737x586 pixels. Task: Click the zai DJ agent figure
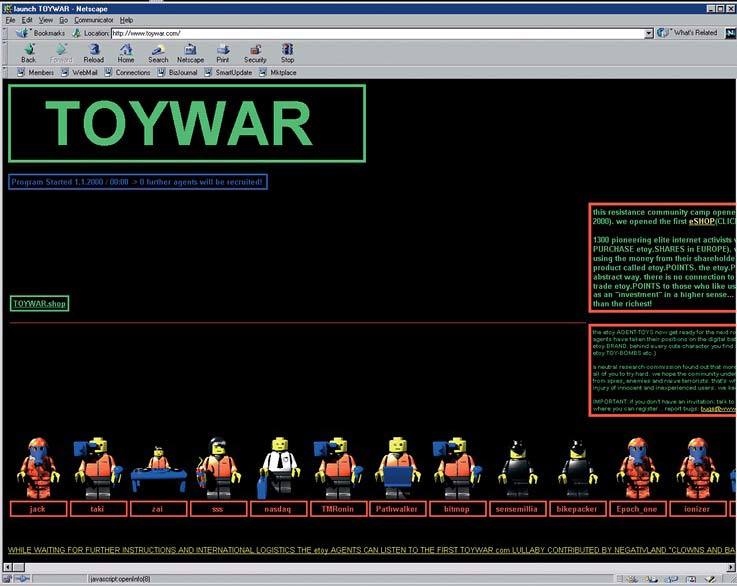tap(158, 468)
